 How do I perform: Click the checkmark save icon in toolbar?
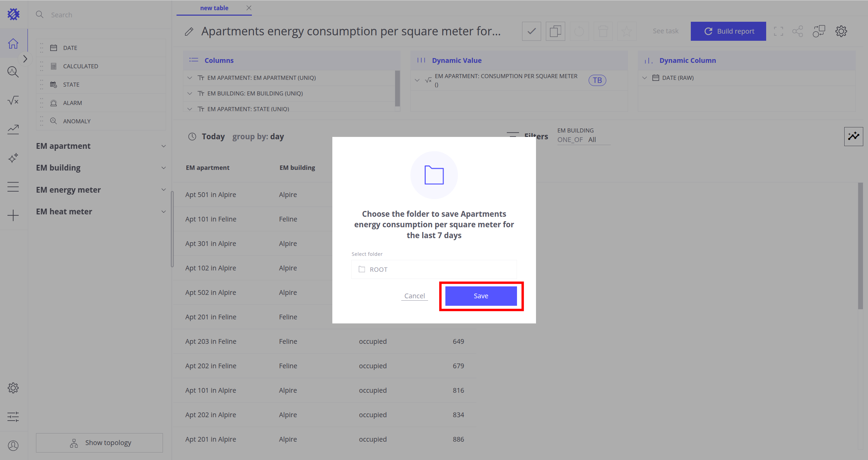[531, 31]
